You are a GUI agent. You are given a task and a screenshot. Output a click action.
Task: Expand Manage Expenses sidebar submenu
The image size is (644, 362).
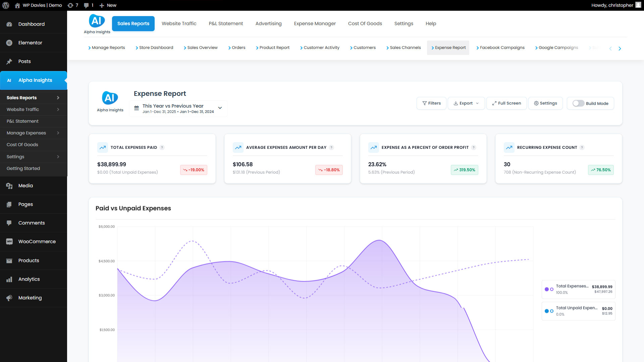(x=58, y=133)
